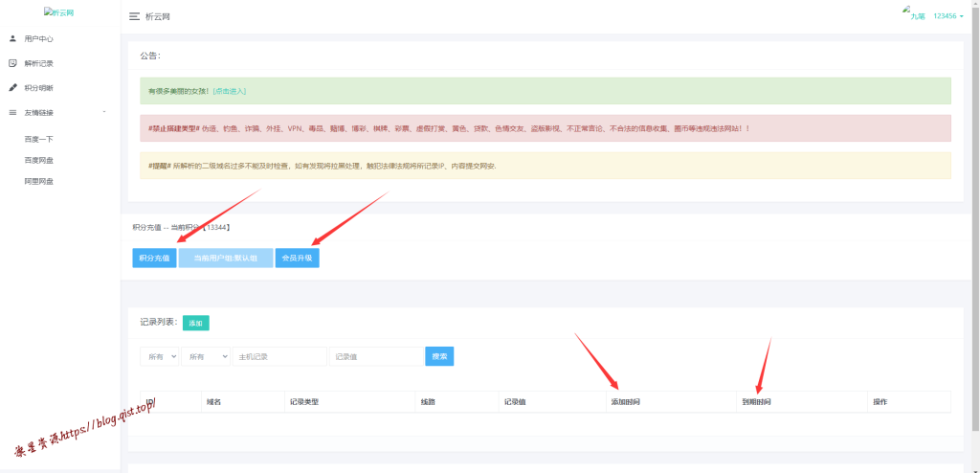Open the first 所有 filter dropdown
This screenshot has height=473, width=980.
(x=160, y=356)
